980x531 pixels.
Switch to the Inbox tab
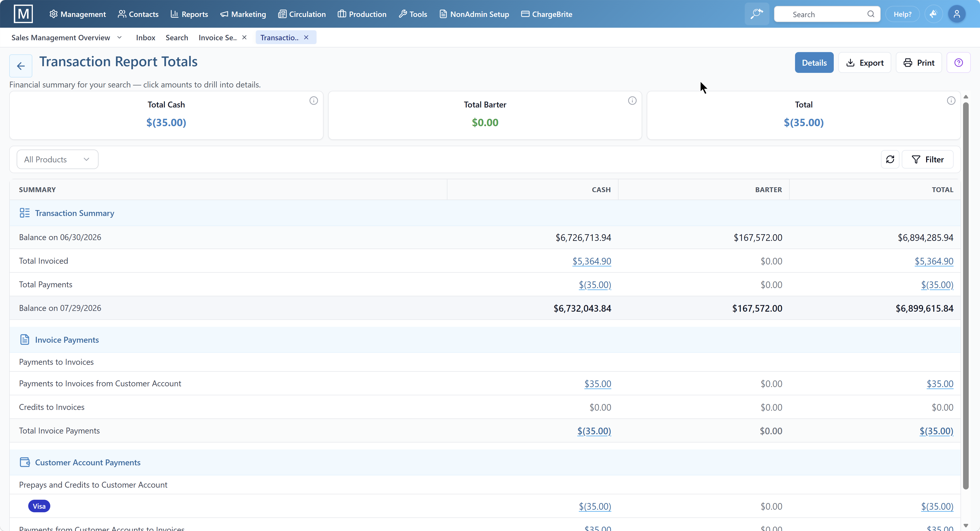146,37
